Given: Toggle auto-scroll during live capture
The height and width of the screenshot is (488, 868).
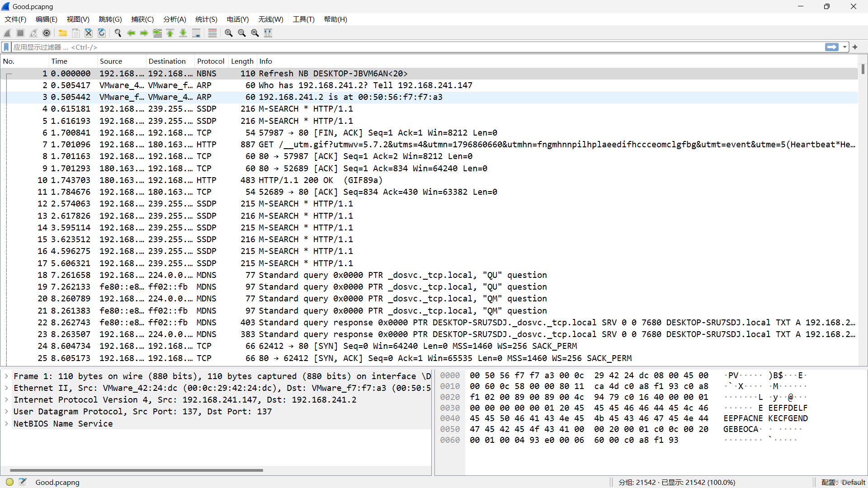Looking at the screenshot, I should (196, 33).
